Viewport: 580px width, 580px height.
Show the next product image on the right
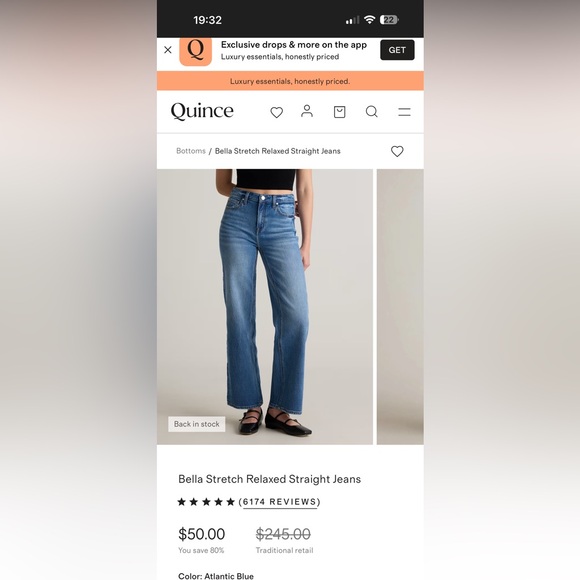tap(400, 307)
